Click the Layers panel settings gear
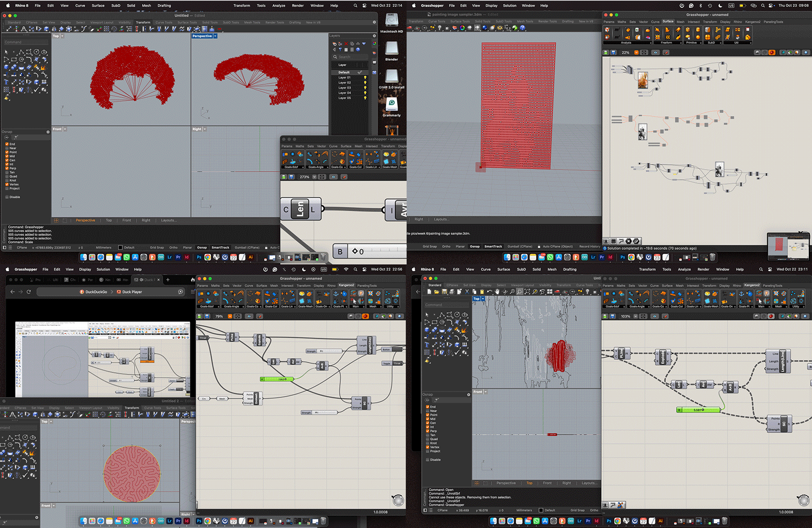The height and width of the screenshot is (528, 812). [x=374, y=36]
